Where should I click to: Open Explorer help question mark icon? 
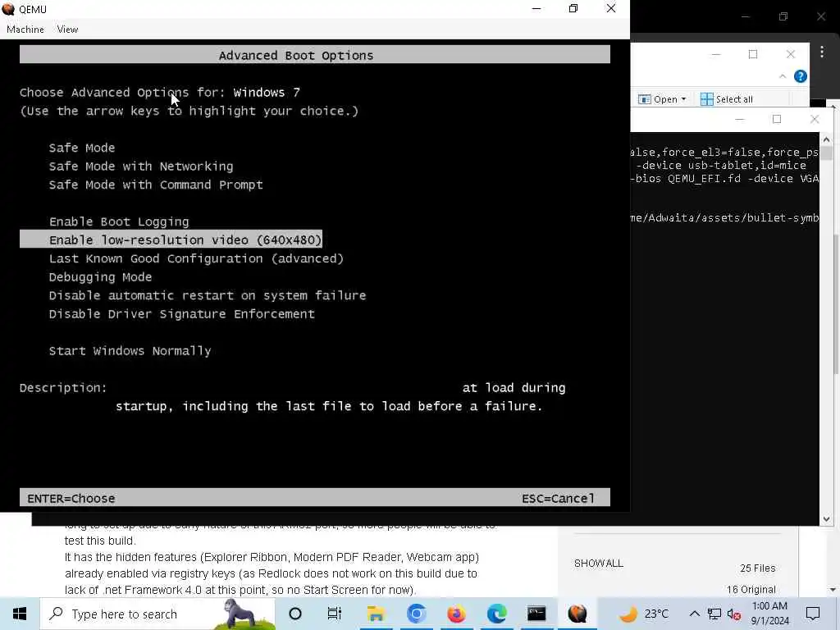pyautogui.click(x=801, y=76)
